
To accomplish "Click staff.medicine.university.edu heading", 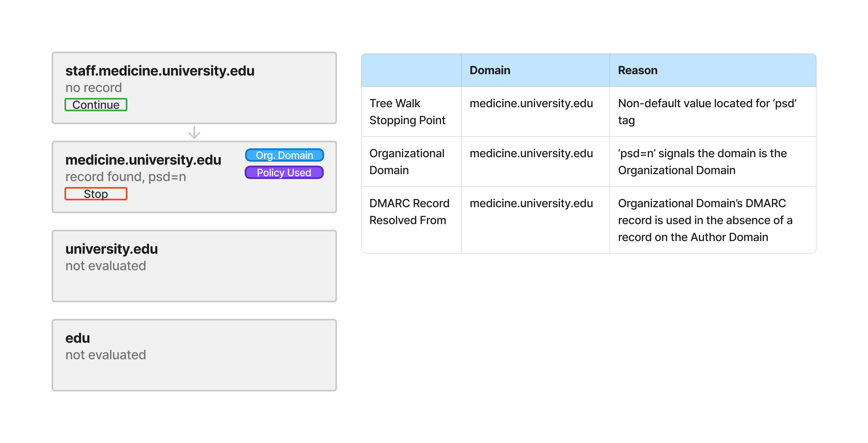I will tap(160, 71).
